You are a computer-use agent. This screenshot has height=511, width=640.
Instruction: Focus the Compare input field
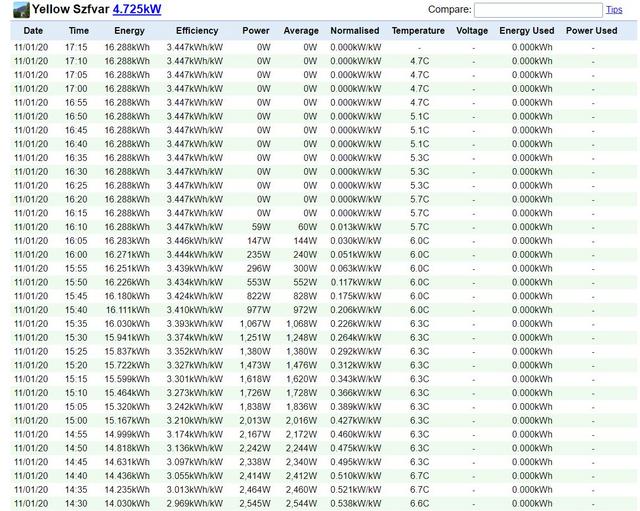pyautogui.click(x=538, y=10)
